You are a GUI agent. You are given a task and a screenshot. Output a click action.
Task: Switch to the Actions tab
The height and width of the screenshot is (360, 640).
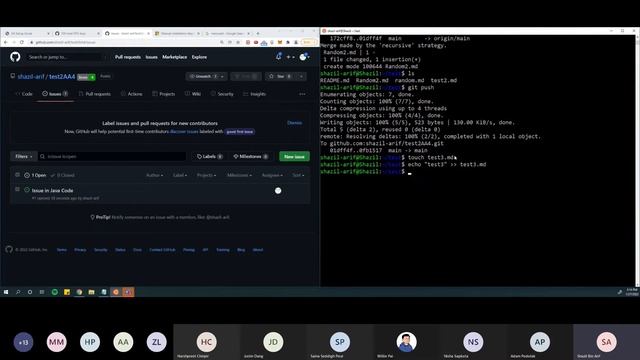pos(131,94)
